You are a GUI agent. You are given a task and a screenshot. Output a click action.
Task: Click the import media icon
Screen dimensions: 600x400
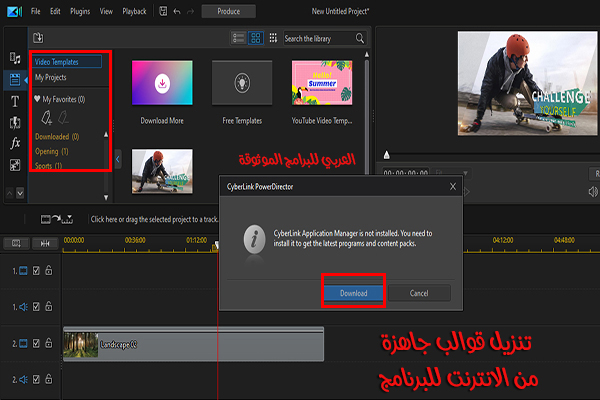point(38,38)
